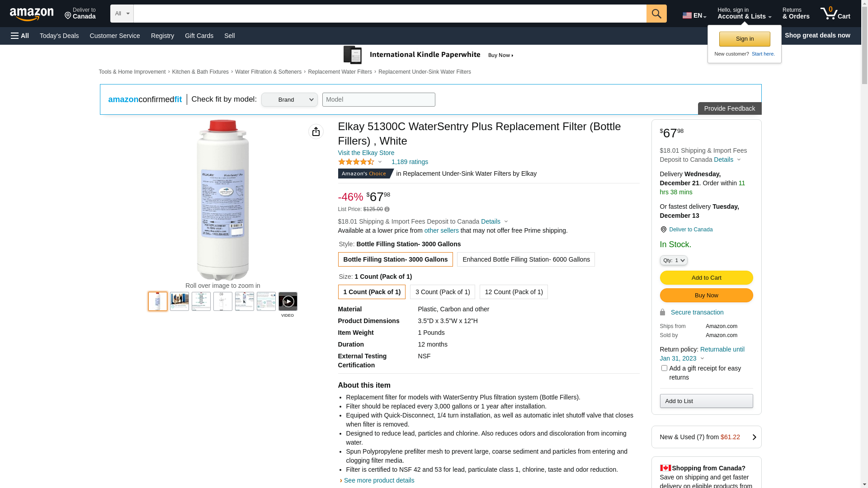Play the product video thumbnail

288,301
